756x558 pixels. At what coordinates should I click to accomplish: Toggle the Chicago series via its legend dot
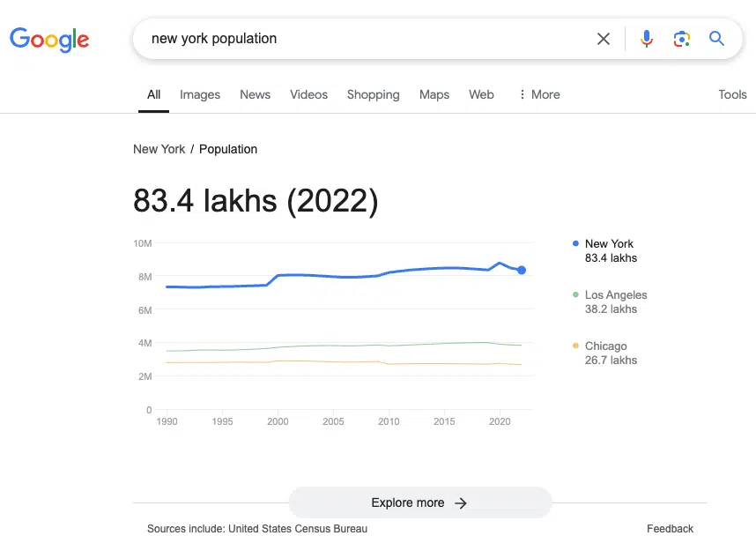577,346
